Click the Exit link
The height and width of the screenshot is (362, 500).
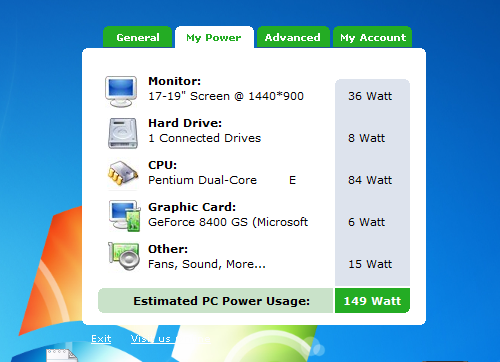point(101,339)
